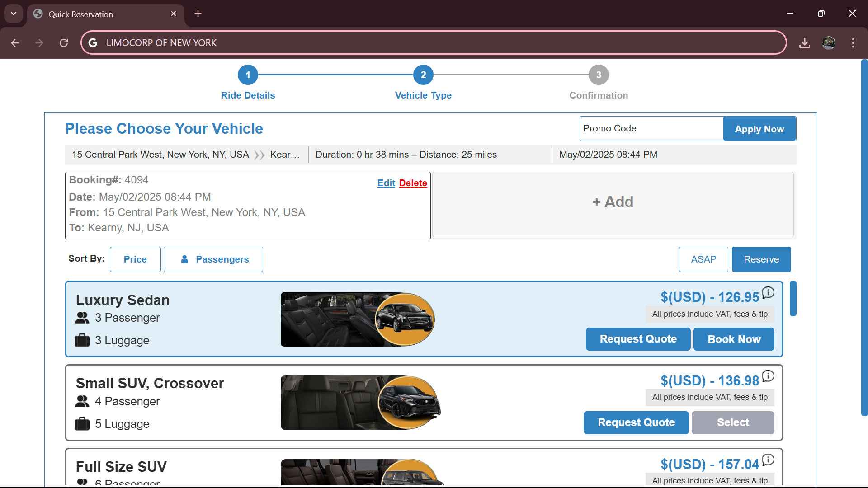Screen dimensions: 868x488
Task: Click the browser back arrow
Action: click(15, 43)
